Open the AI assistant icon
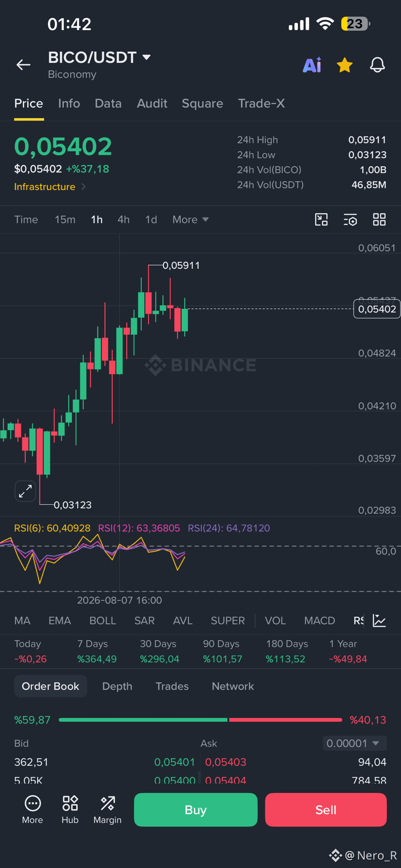Viewport: 401px width, 868px height. [x=312, y=64]
